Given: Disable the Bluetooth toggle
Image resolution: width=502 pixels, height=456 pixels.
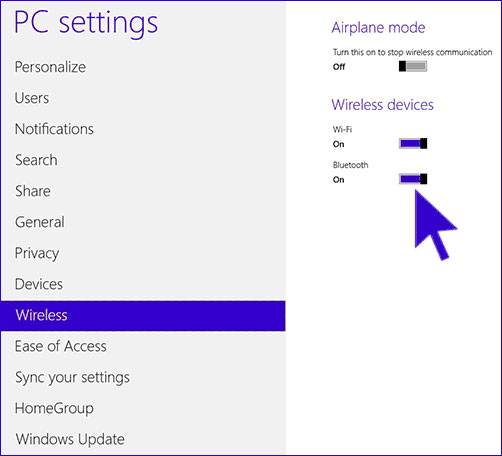Looking at the screenshot, I should 413,179.
